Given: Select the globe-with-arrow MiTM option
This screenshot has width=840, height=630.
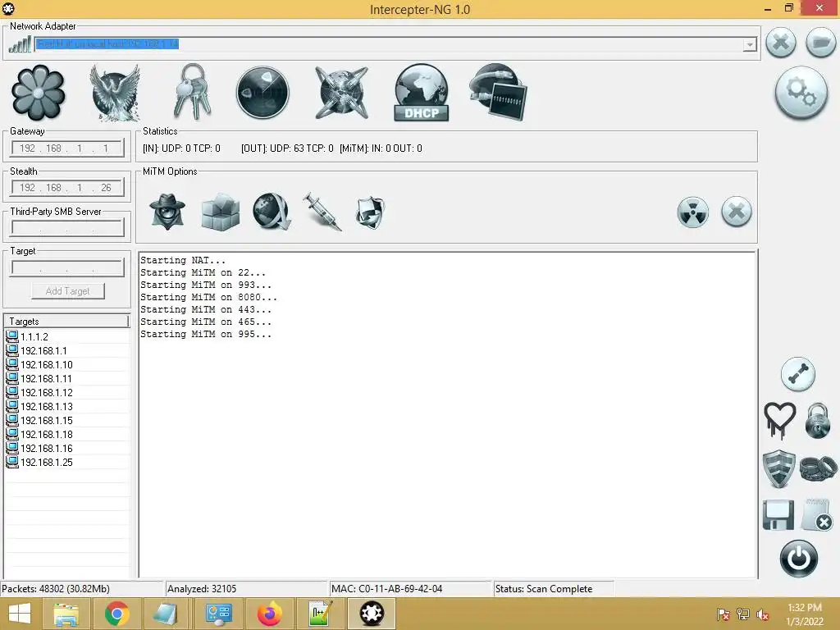Looking at the screenshot, I should click(x=272, y=212).
